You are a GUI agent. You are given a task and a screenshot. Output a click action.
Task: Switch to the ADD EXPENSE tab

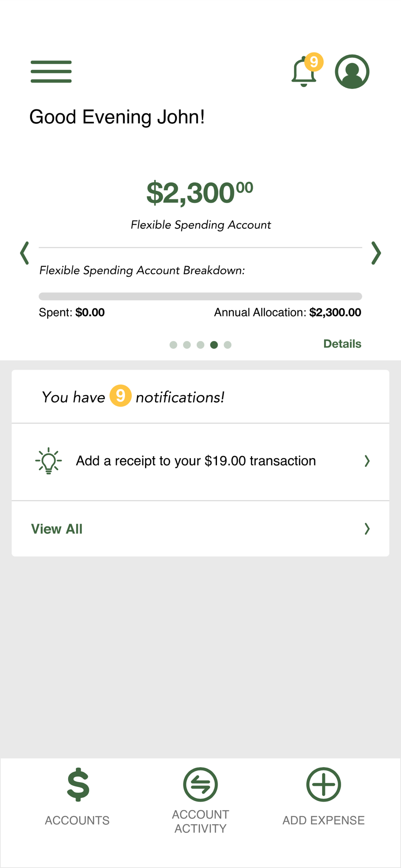(324, 796)
